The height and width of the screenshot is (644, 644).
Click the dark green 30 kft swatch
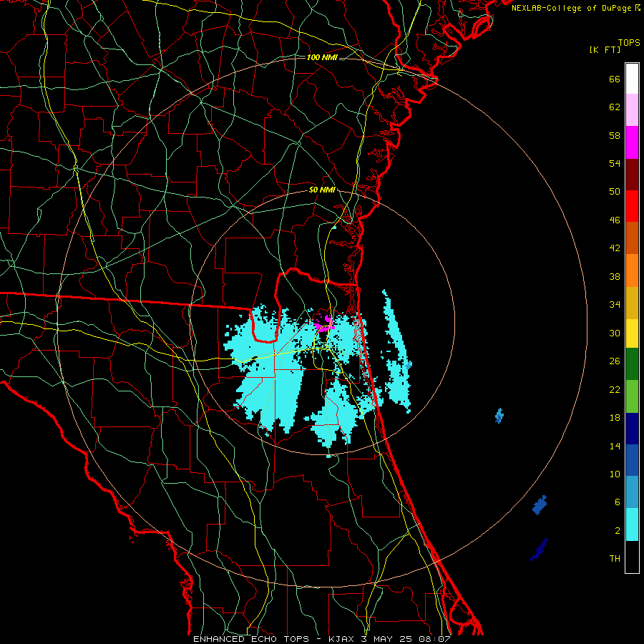[x=632, y=364]
